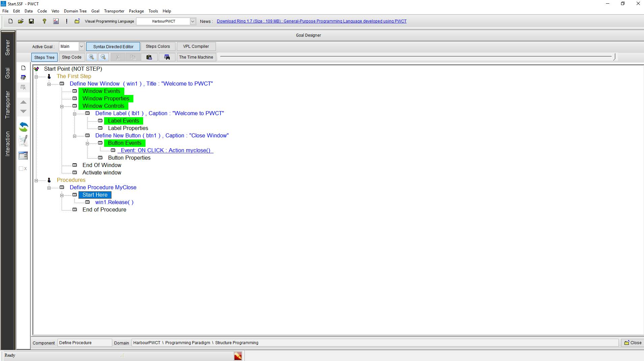Open a file using the open-folder toolbar icon

21,21
